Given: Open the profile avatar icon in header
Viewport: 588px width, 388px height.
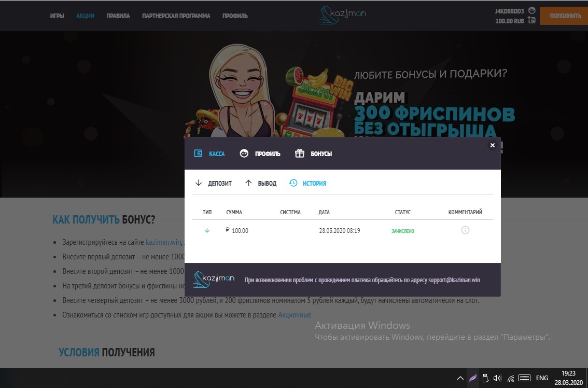Looking at the screenshot, I should point(531,10).
